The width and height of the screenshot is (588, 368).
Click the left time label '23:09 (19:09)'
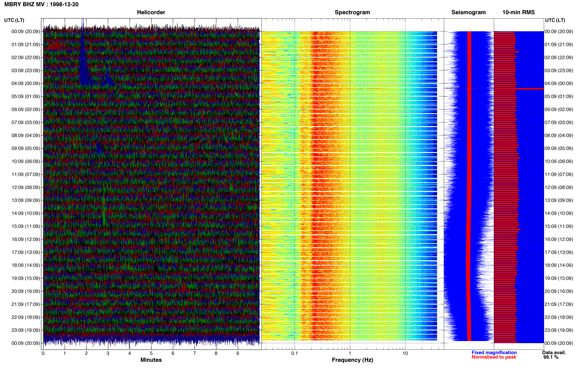(x=26, y=330)
